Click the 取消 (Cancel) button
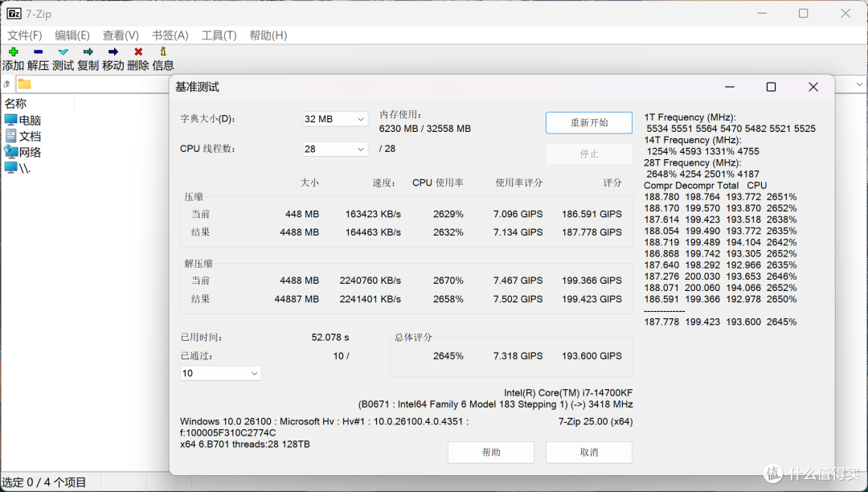 (589, 452)
